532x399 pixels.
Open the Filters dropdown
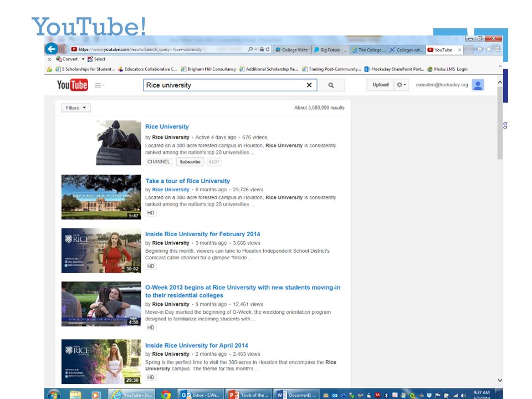pyautogui.click(x=76, y=108)
